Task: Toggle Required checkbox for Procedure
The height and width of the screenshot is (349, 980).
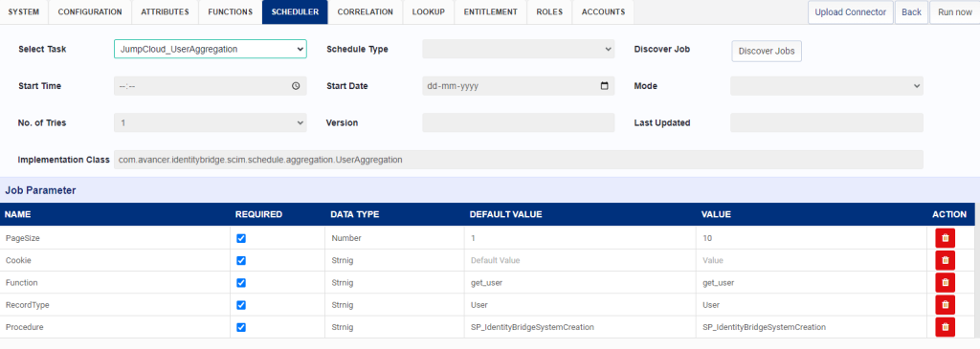Action: [x=241, y=327]
